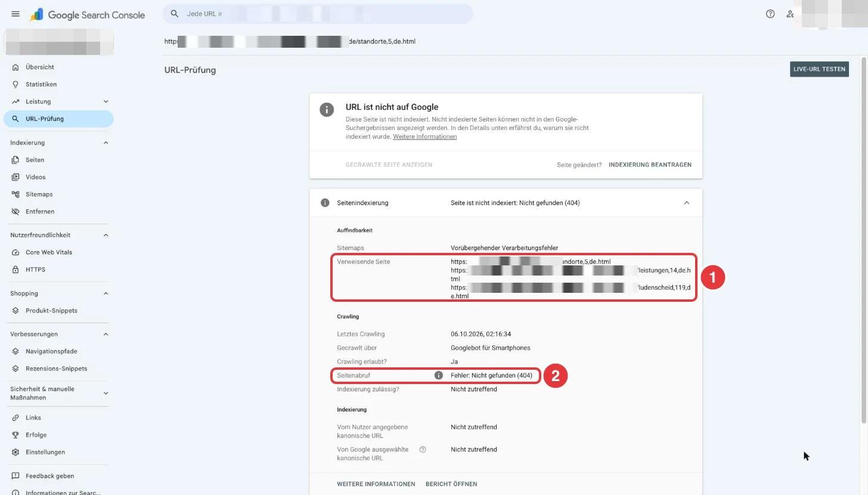This screenshot has width=868, height=495.
Task: Open the help question mark icon
Action: click(770, 14)
